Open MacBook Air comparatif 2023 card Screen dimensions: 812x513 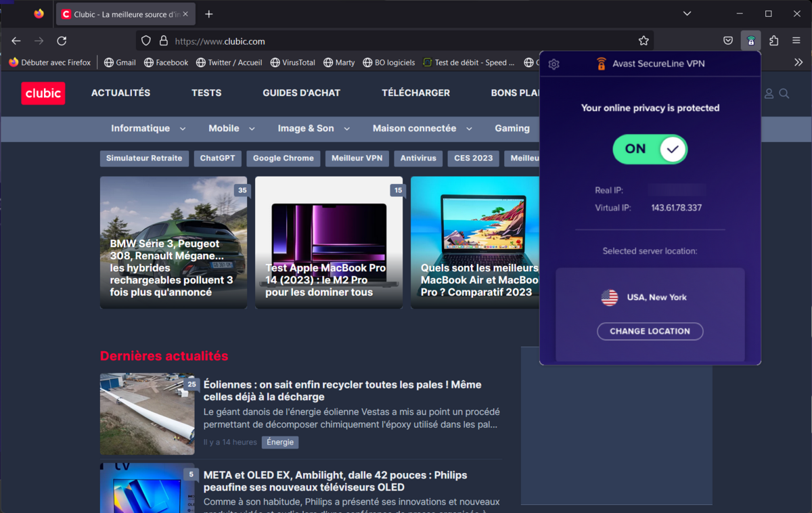[x=475, y=242]
